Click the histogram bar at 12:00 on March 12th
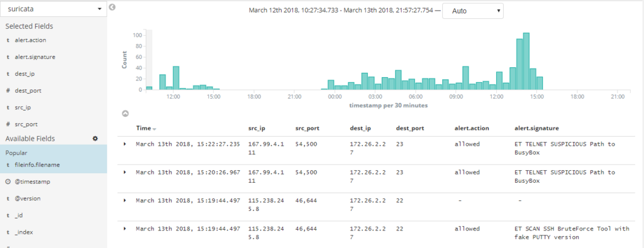The width and height of the screenshot is (644, 248). pyautogui.click(x=176, y=78)
